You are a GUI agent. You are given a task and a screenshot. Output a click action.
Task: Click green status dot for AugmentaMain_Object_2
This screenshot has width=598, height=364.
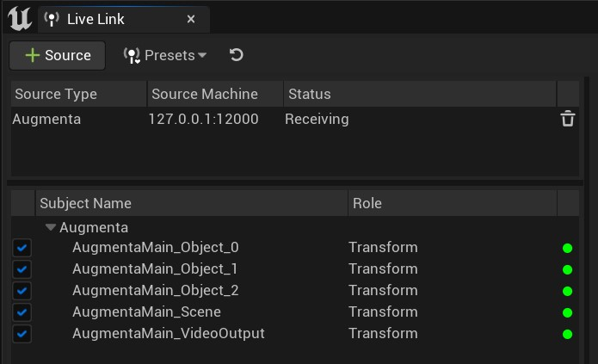click(568, 291)
